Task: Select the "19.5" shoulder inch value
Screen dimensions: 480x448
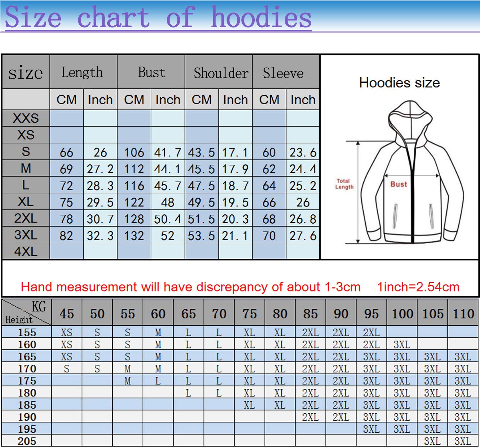Action: [x=235, y=202]
